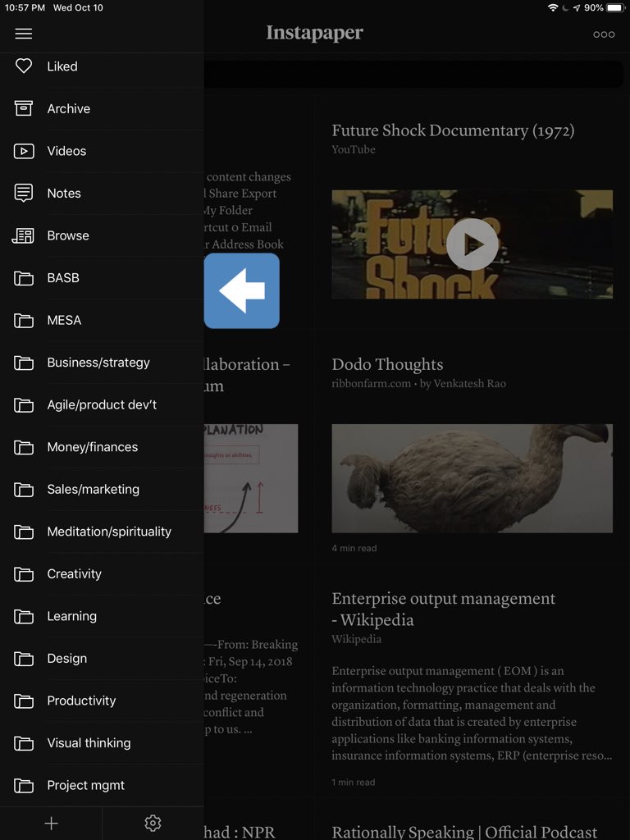Click the MESA folder icon

tap(24, 321)
